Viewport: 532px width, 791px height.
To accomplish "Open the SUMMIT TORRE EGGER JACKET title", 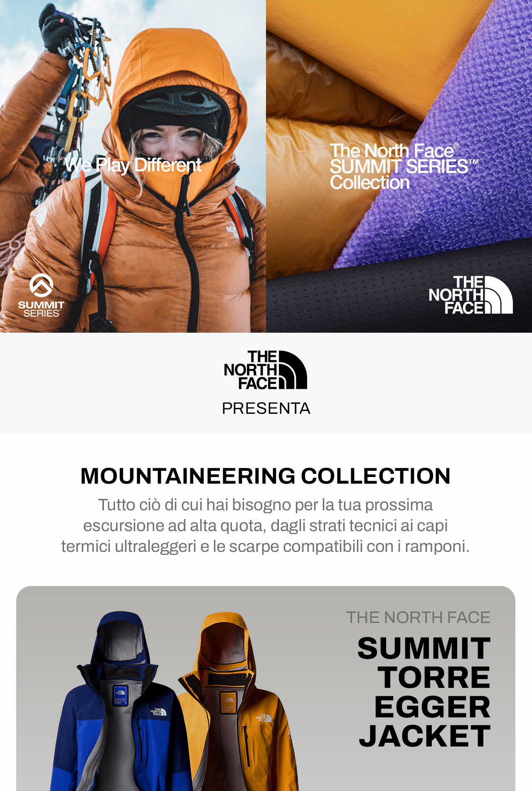I will pyautogui.click(x=424, y=692).
